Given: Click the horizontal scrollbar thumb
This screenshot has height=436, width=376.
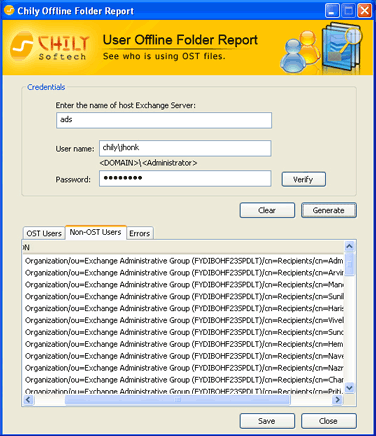Looking at the screenshot, I should click(x=178, y=399).
